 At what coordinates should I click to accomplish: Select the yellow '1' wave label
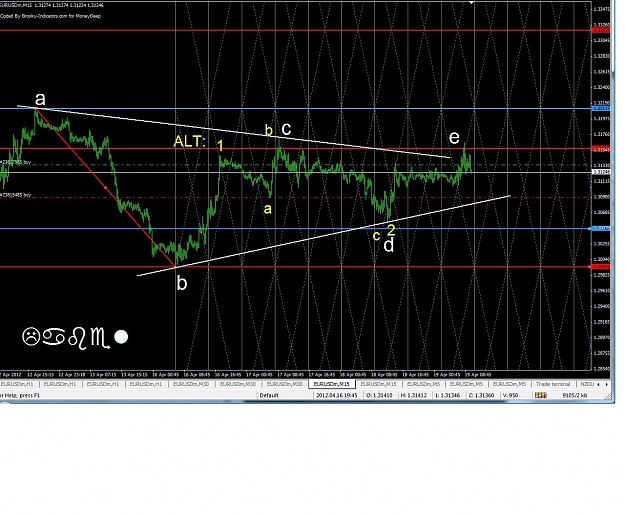[x=220, y=146]
